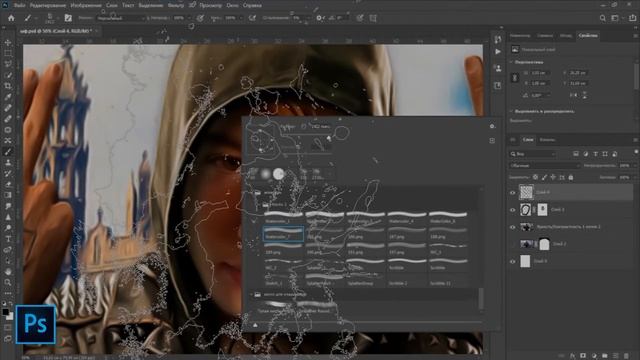Collapse the Выровнять и распределить section
The image size is (640, 360).
[x=511, y=111]
